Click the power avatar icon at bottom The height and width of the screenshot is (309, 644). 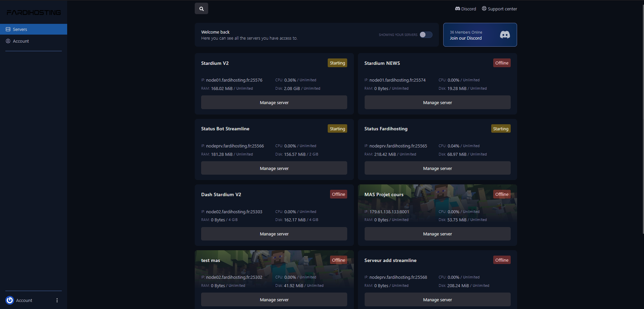point(10,300)
